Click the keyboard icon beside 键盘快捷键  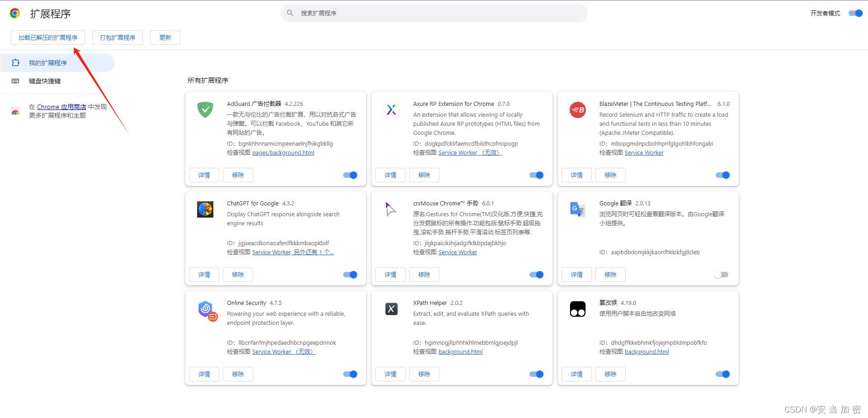(x=15, y=81)
